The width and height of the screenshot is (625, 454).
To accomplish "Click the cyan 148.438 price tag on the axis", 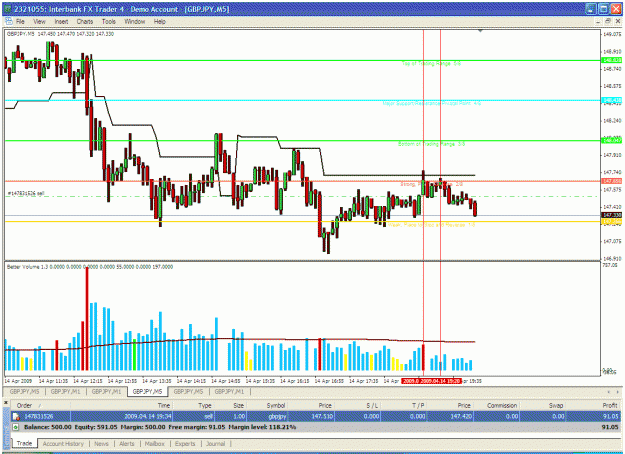I will [x=611, y=100].
